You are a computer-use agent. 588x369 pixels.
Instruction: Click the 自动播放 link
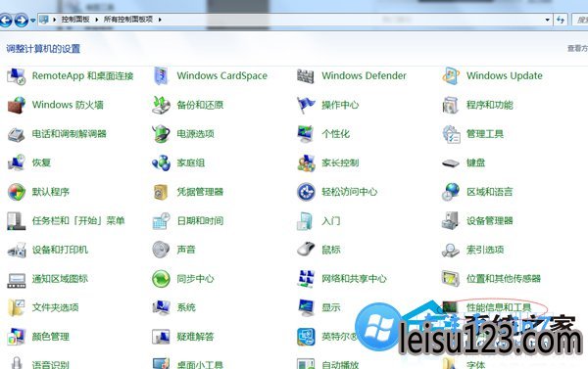point(340,364)
